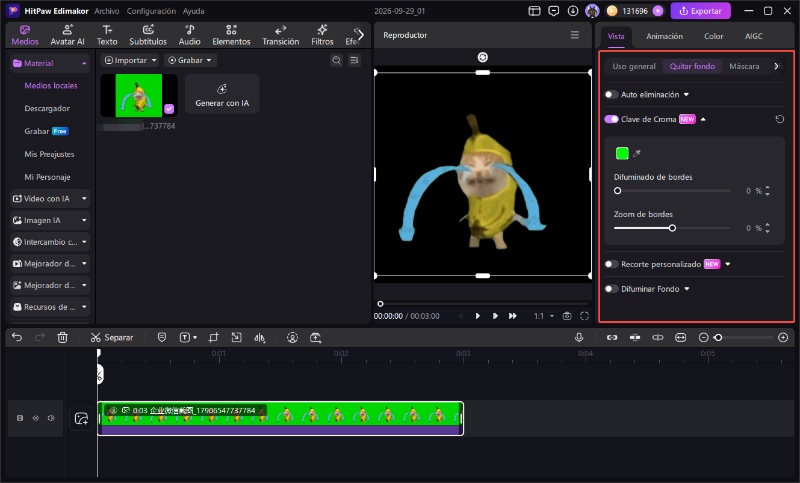Select Mi Personaje in sidebar

[x=47, y=177]
